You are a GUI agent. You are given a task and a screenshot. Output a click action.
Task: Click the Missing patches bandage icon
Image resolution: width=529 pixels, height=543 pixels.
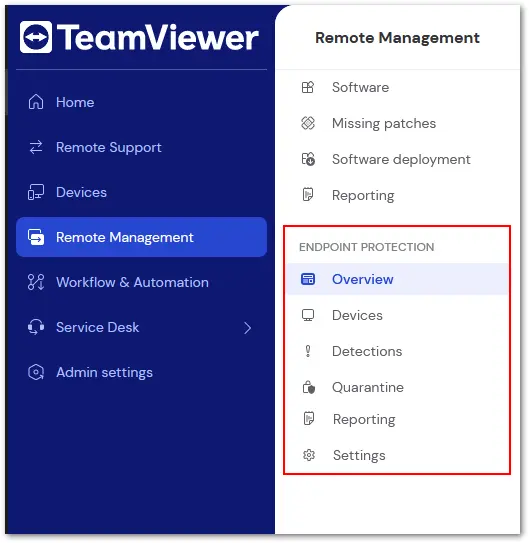pos(308,123)
